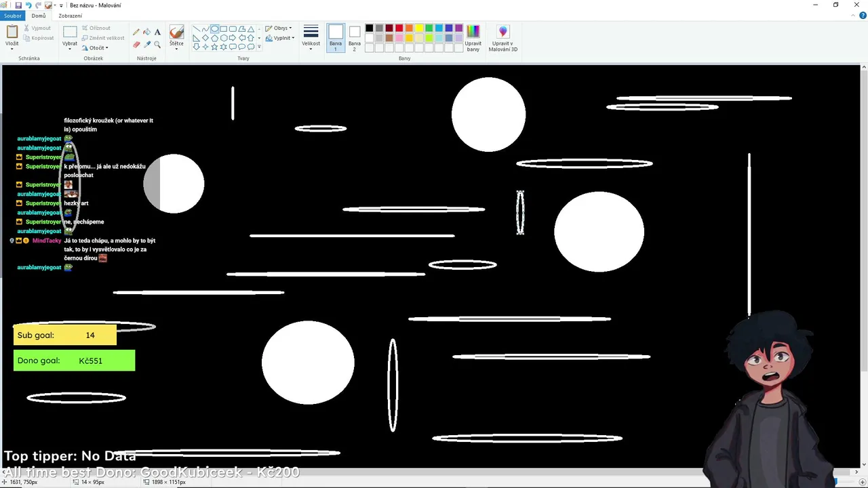Image resolution: width=868 pixels, height=488 pixels.
Task: Click Oříznout crop button
Action: 96,28
